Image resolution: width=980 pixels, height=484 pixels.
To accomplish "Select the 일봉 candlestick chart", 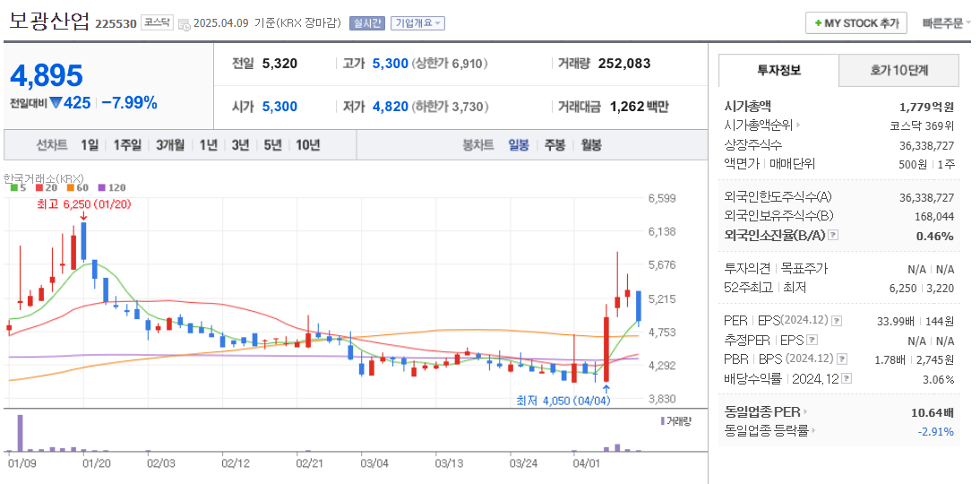I will (519, 145).
